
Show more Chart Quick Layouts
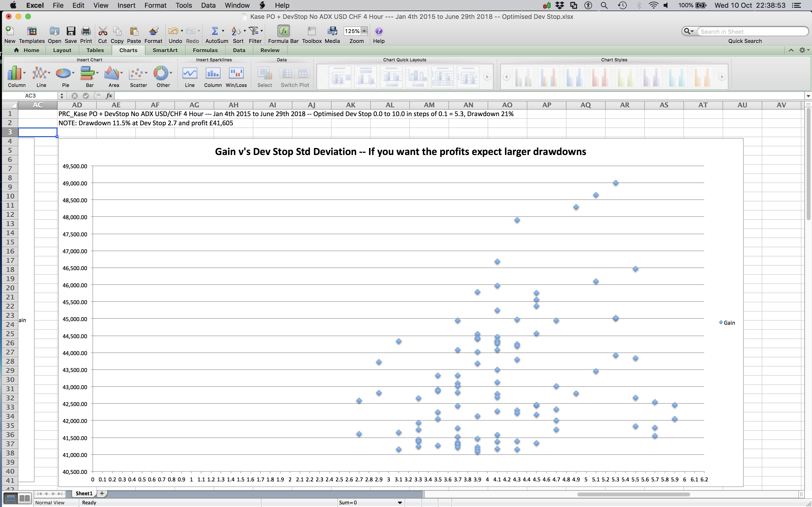[487, 77]
